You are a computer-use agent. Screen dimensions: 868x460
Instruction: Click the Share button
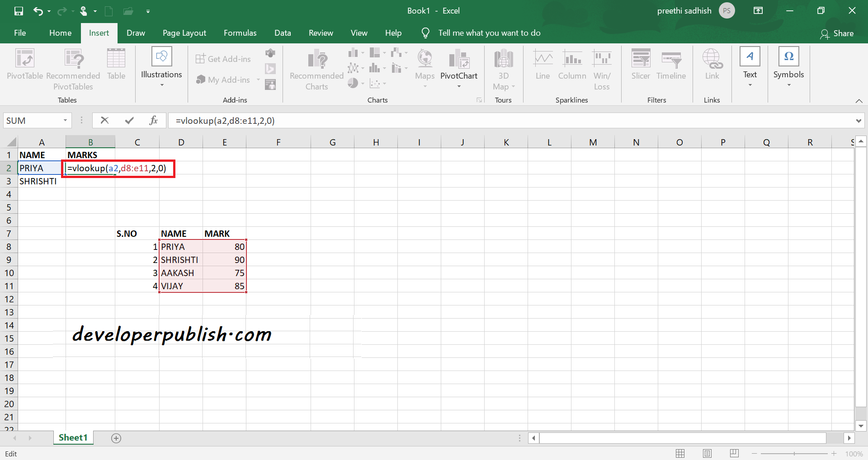[x=837, y=33]
